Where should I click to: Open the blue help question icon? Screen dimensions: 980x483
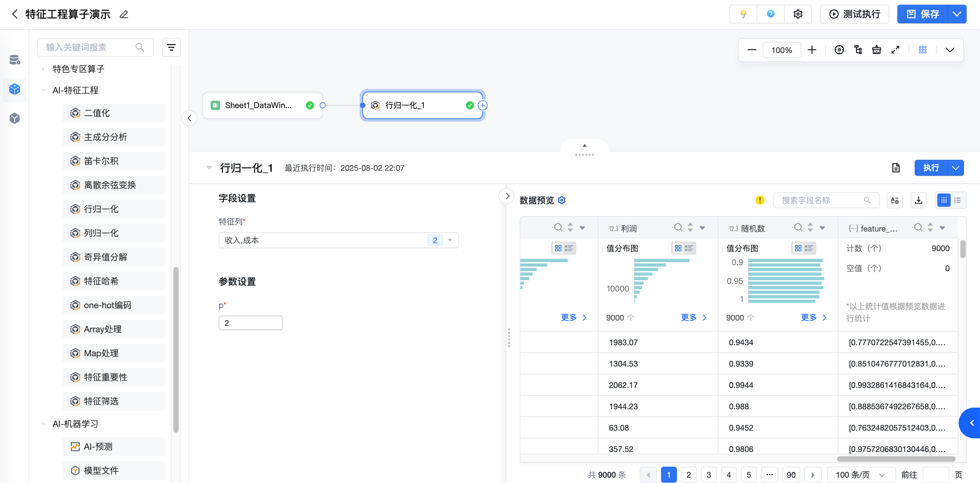[770, 14]
